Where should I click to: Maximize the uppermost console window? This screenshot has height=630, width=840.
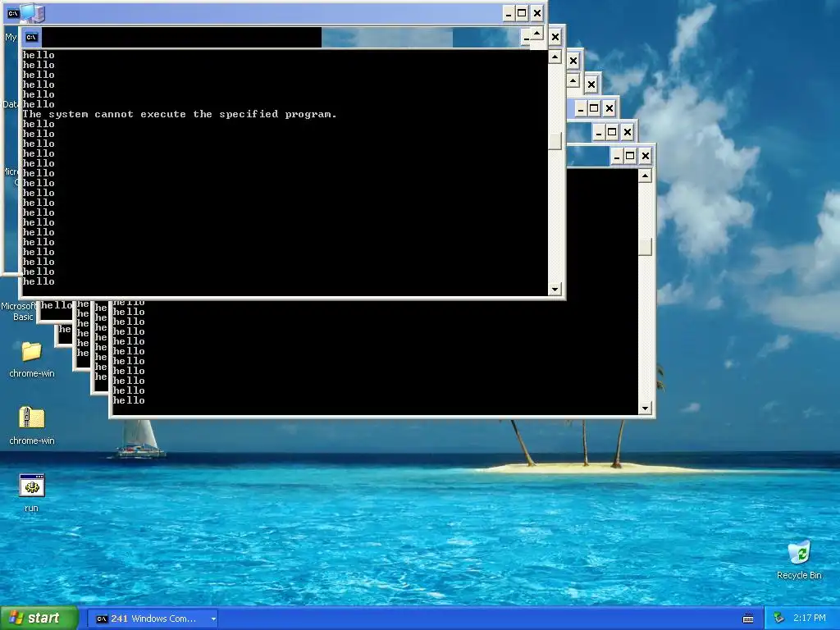click(x=523, y=13)
